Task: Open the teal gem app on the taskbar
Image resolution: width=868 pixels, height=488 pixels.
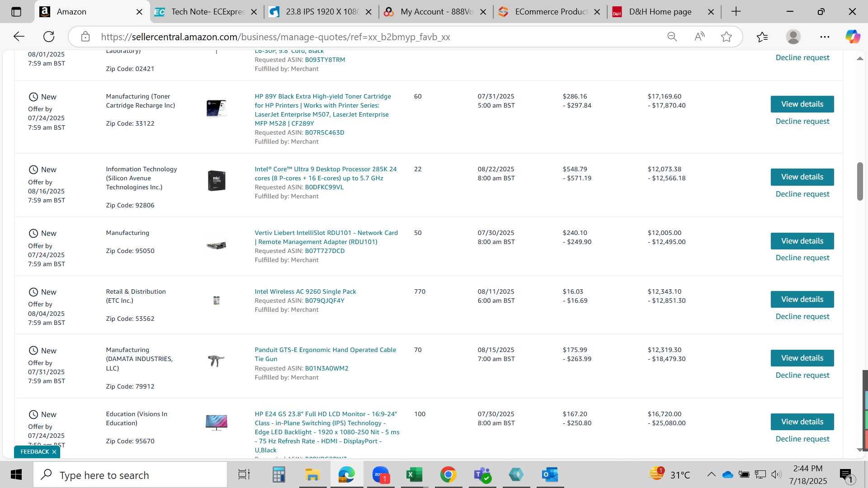Action: 516,475
